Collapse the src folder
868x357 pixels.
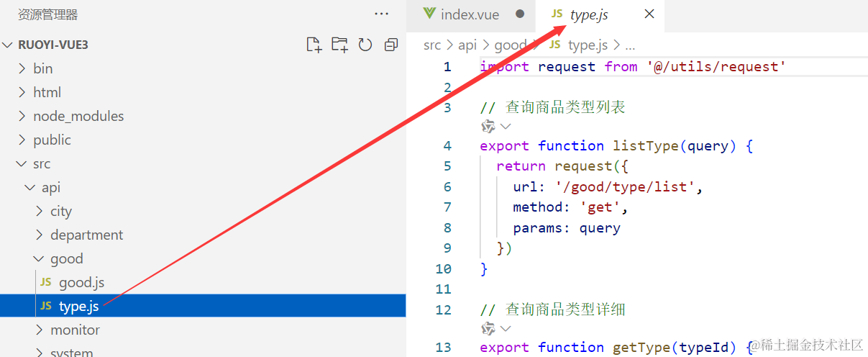pyautogui.click(x=41, y=163)
